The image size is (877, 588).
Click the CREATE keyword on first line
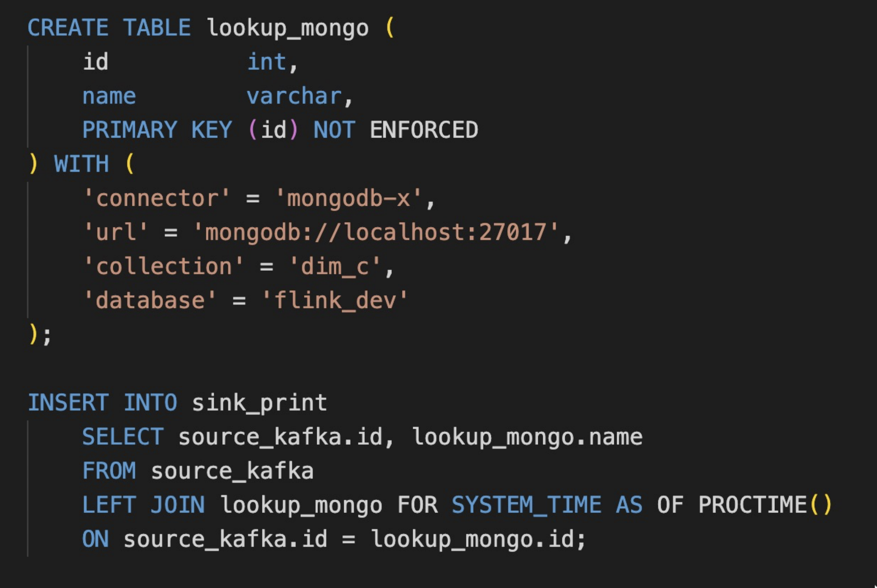68,28
